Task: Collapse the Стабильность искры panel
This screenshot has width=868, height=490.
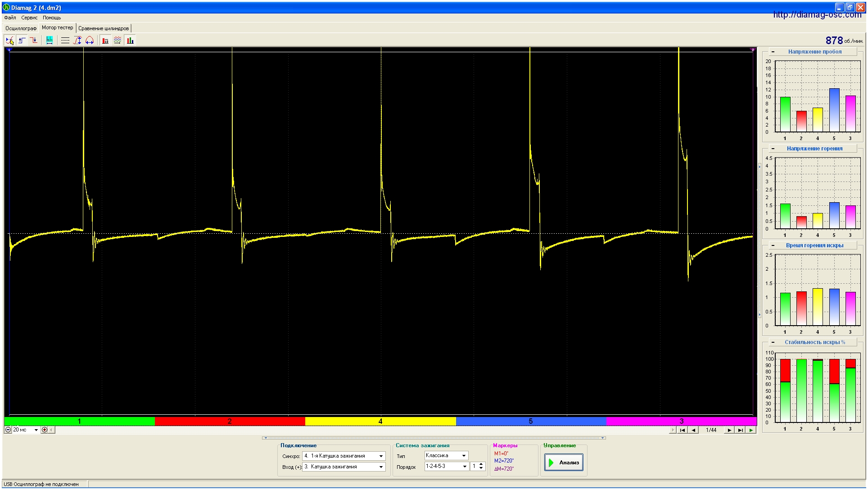Action: pyautogui.click(x=773, y=342)
